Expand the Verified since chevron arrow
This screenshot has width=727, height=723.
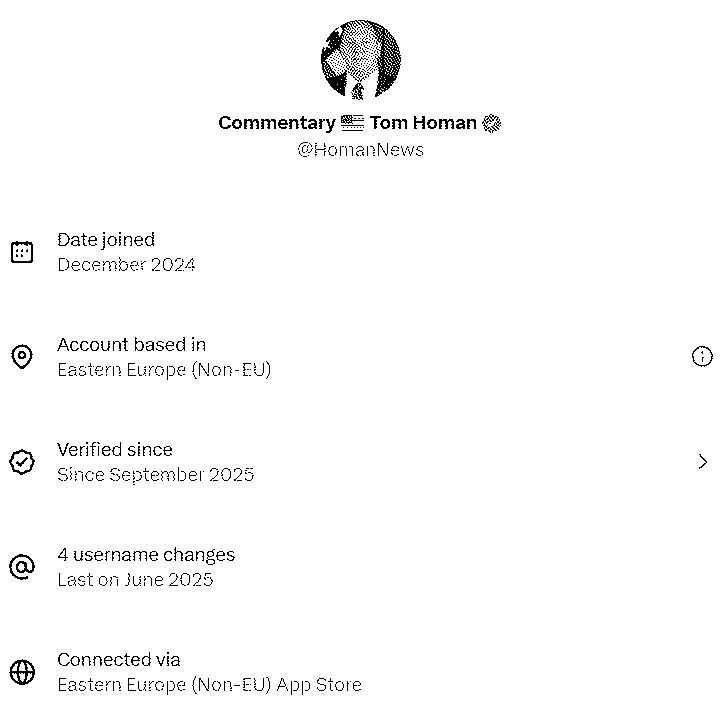click(702, 462)
